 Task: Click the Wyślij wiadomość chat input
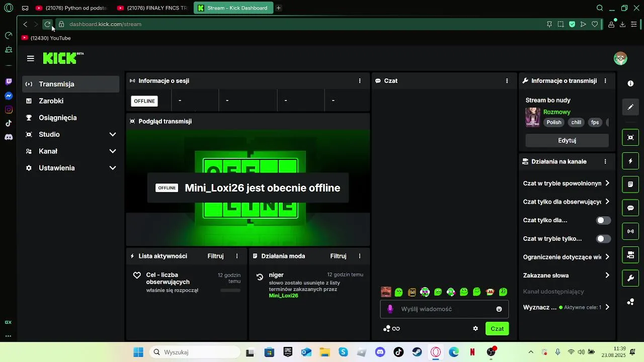(444, 309)
